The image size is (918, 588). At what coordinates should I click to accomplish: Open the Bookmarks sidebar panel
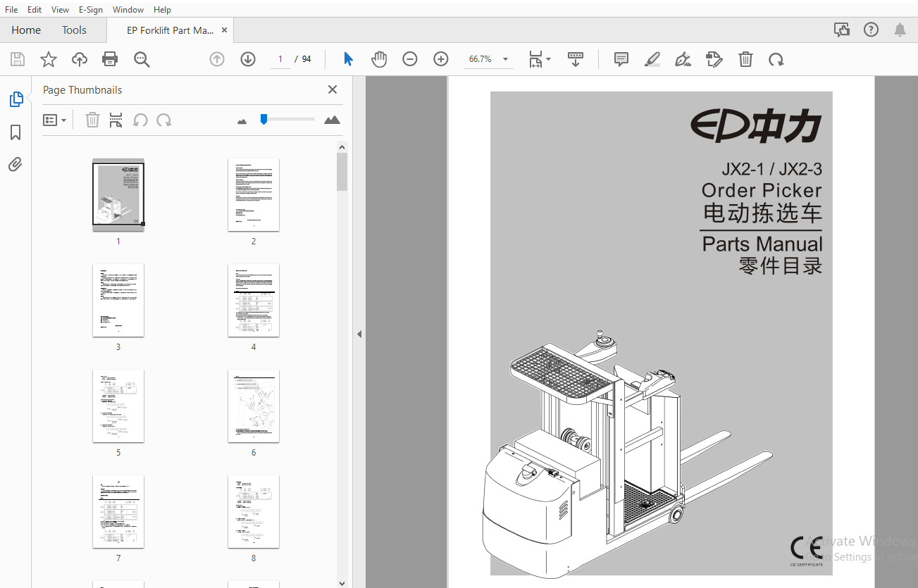coord(15,132)
